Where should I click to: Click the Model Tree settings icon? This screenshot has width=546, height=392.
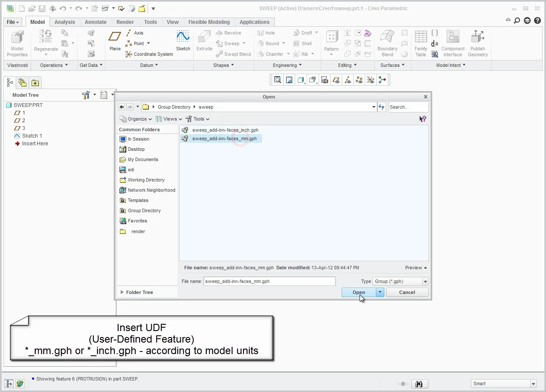(87, 95)
